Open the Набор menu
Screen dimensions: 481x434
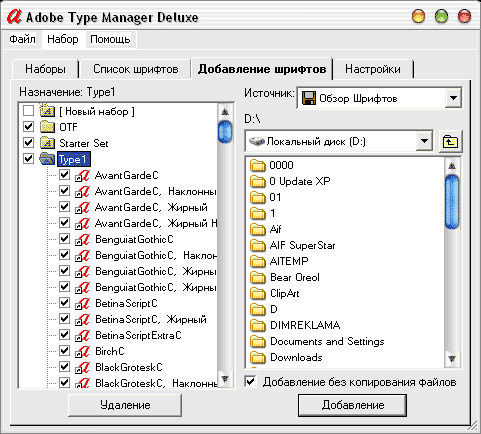click(x=63, y=39)
